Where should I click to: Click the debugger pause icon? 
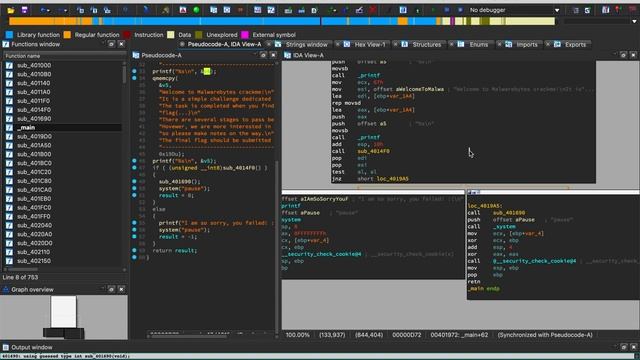pyautogui.click(x=447, y=10)
